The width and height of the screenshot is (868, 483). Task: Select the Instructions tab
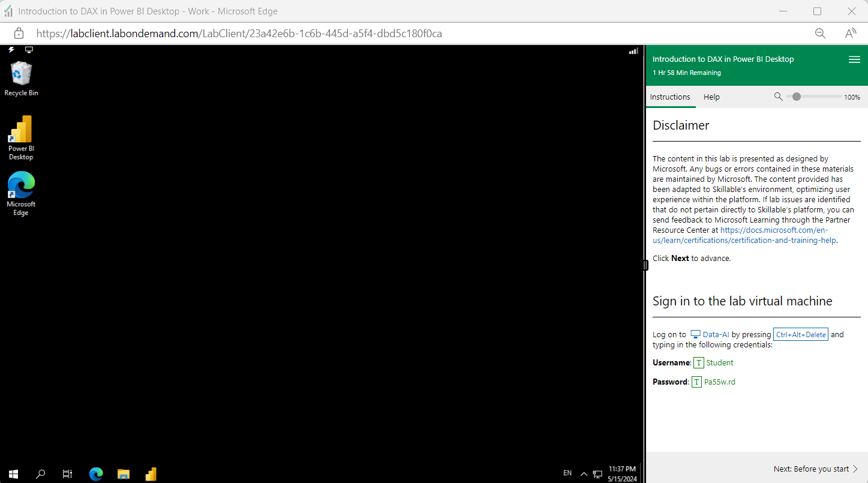pyautogui.click(x=670, y=97)
